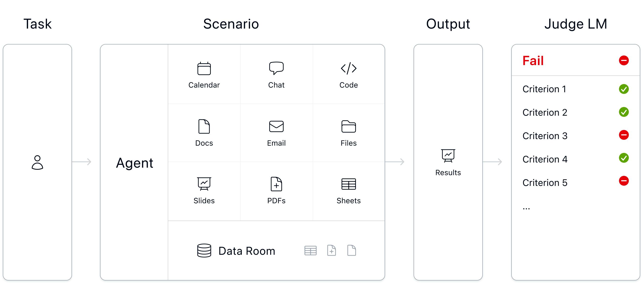Open the PDFs document icon

point(276,184)
